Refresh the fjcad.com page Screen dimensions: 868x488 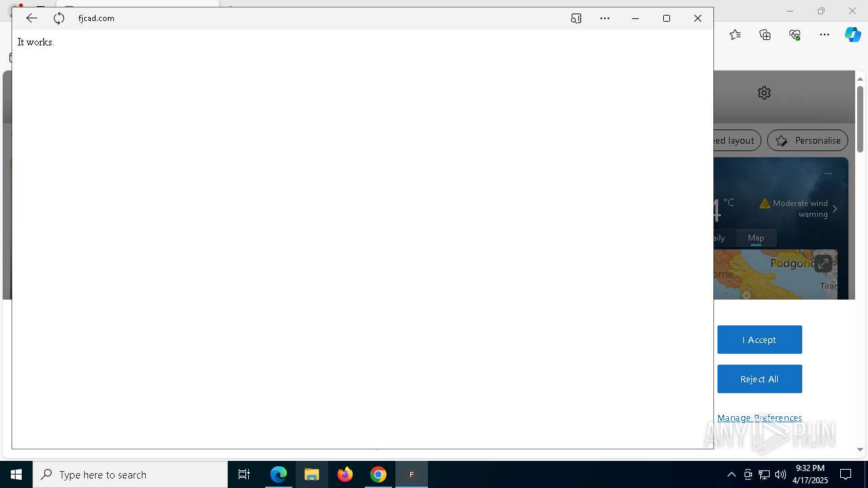pos(59,18)
